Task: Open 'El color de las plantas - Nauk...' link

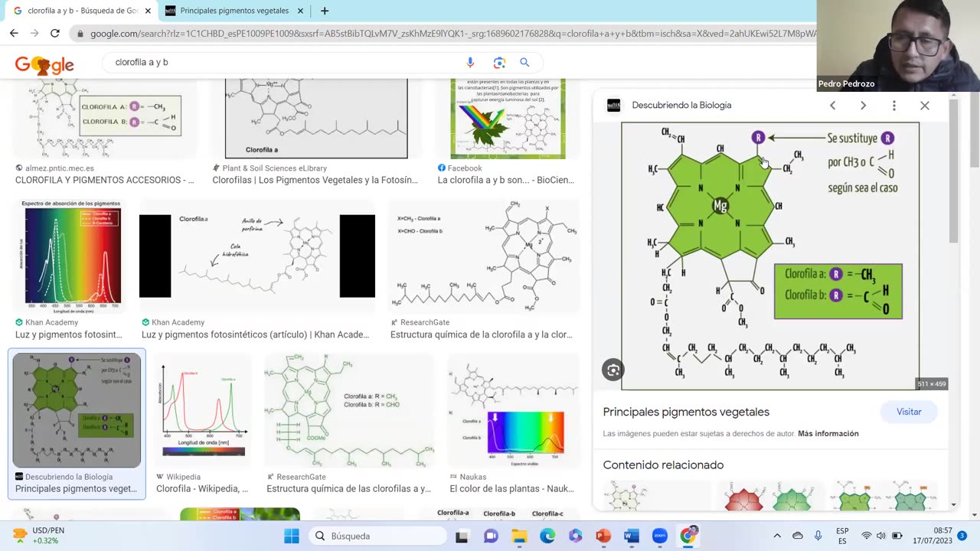Action: click(511, 489)
